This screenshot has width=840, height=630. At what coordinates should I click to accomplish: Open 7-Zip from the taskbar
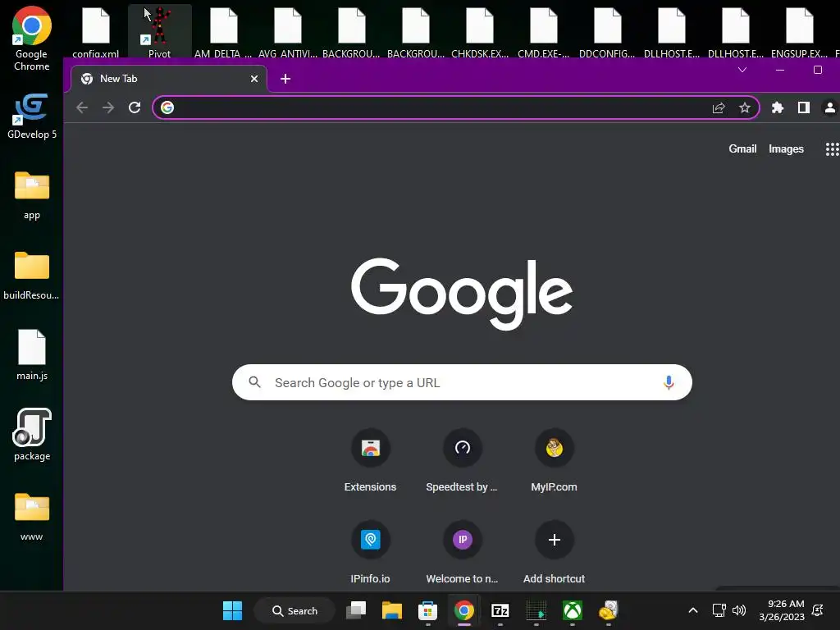tap(500, 610)
